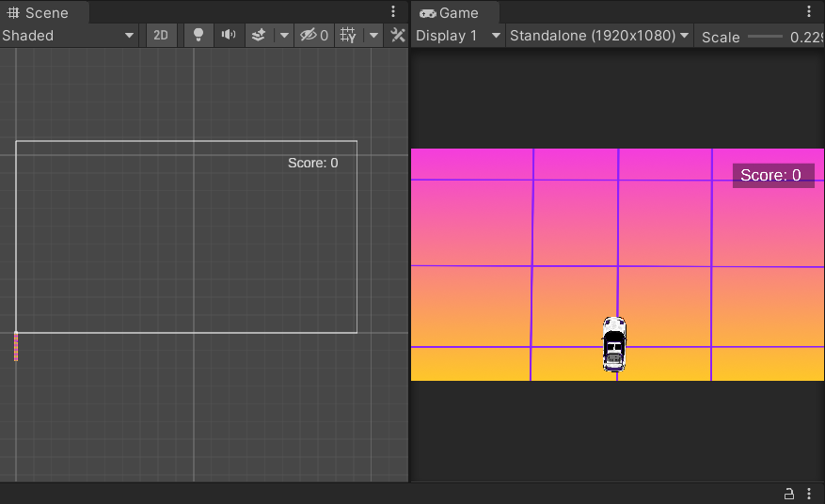This screenshot has width=825, height=504.
Task: Click the Game view Scale slider
Action: point(765,37)
